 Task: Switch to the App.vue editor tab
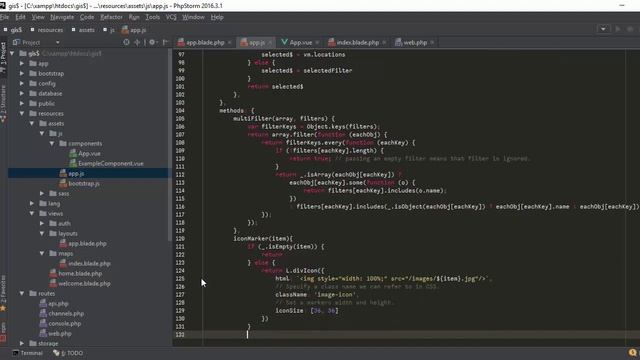tap(300, 42)
